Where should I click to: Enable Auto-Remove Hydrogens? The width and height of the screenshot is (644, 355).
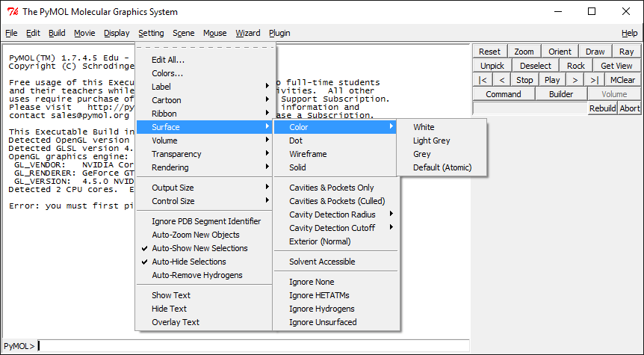click(204, 275)
